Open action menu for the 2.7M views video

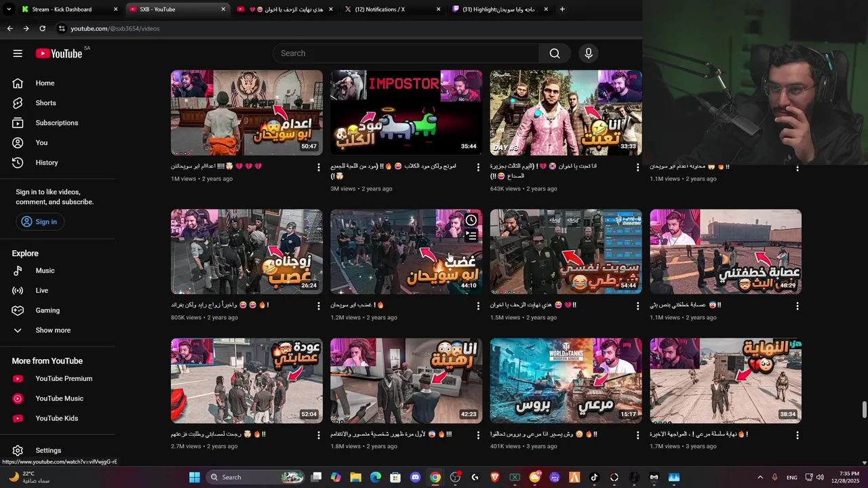click(319, 435)
